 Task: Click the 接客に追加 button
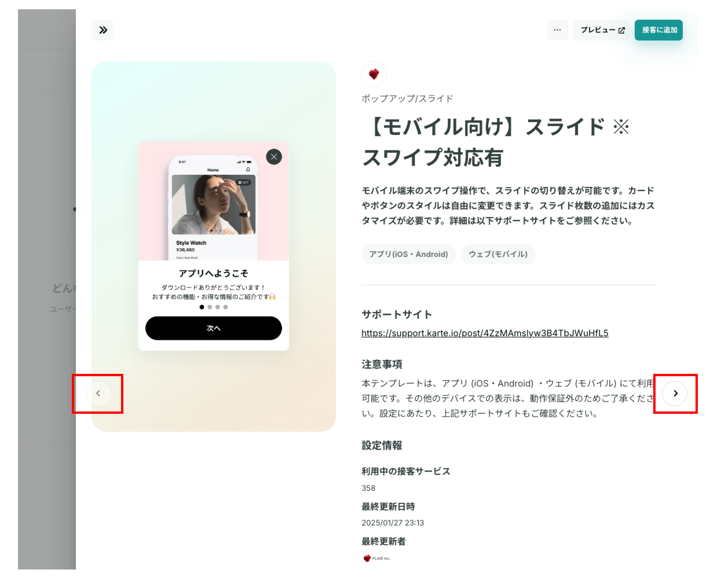[x=659, y=30]
